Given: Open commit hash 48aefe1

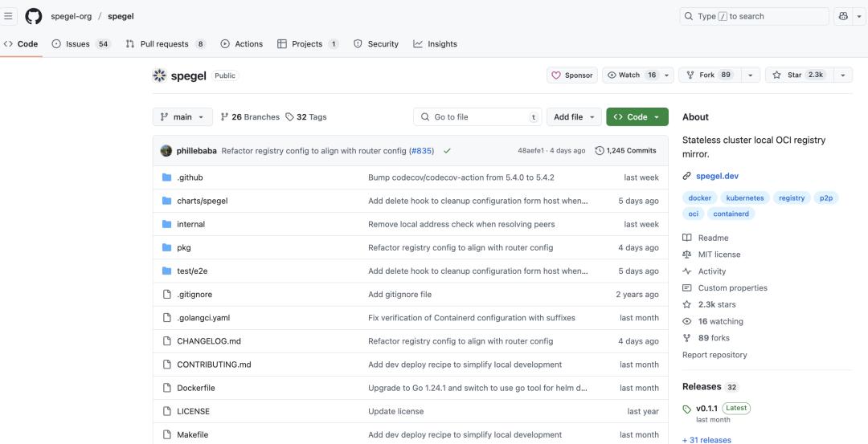Looking at the screenshot, I should pyautogui.click(x=531, y=150).
